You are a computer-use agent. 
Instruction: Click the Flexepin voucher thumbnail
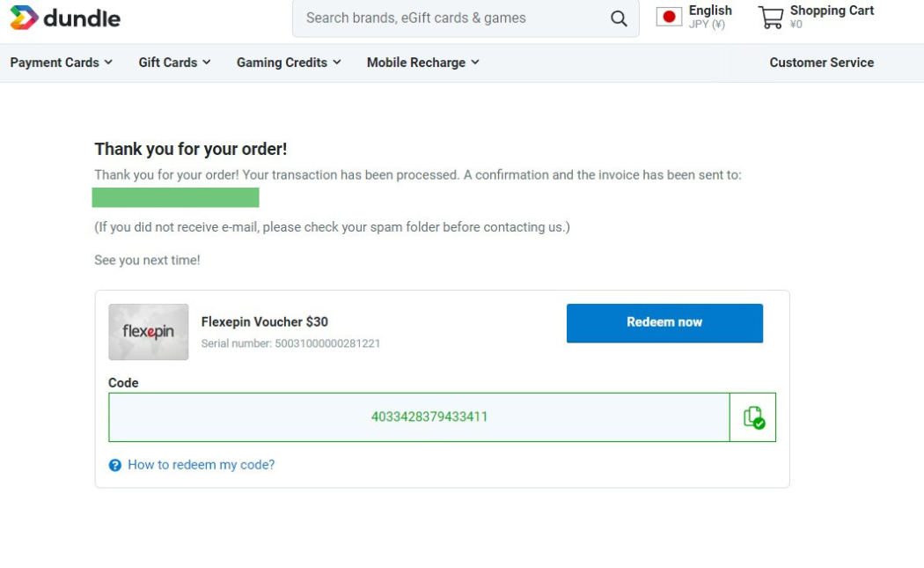(x=148, y=332)
